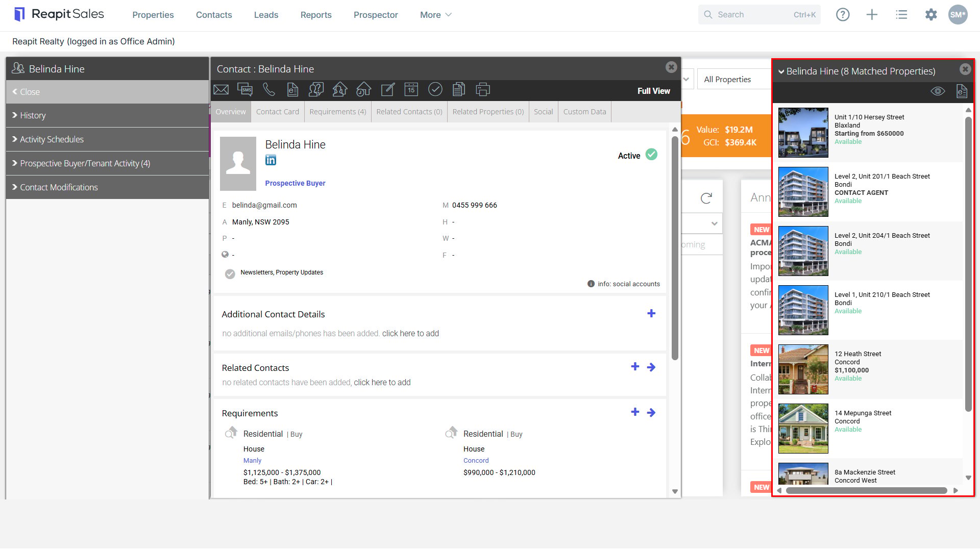
Task: Toggle the Active status checkmark
Action: (x=651, y=154)
